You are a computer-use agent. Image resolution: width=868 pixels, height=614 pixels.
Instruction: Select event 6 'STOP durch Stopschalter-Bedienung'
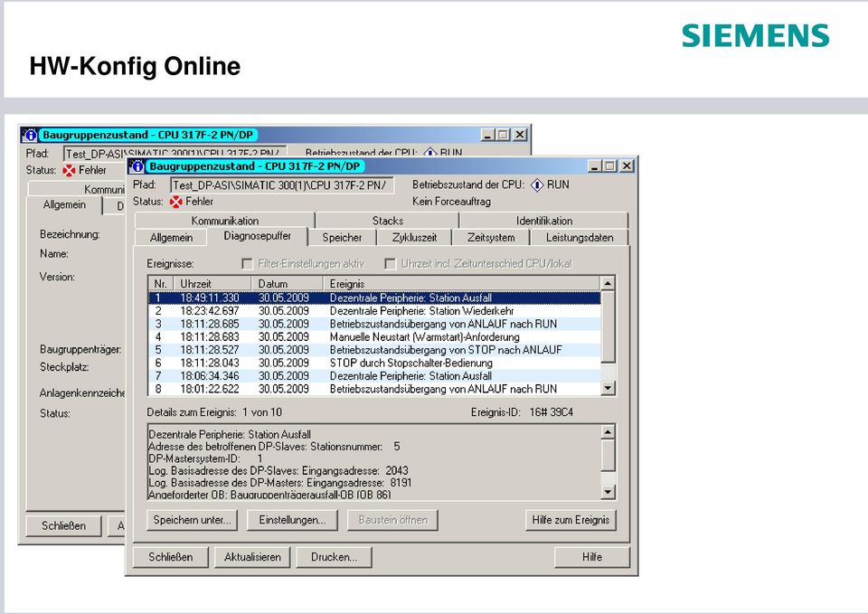click(x=374, y=364)
